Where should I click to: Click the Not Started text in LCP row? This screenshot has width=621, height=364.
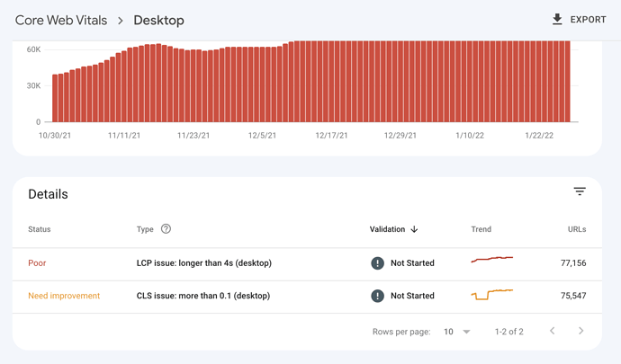[x=412, y=263]
